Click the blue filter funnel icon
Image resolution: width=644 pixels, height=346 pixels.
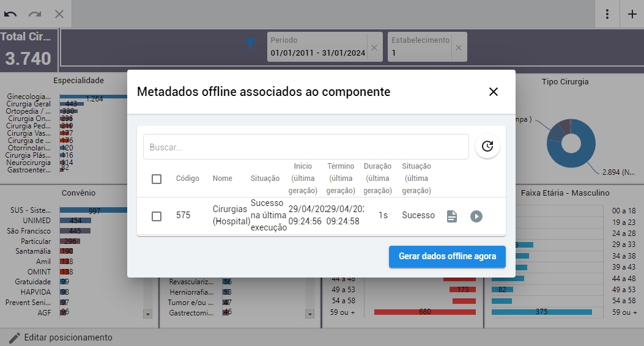coord(250,43)
